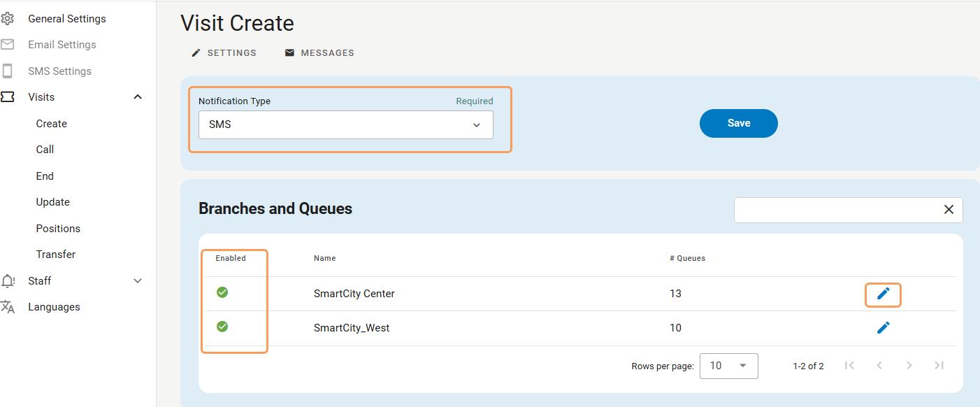Open the Rows per page dropdown
This screenshot has height=407, width=980.
point(728,366)
